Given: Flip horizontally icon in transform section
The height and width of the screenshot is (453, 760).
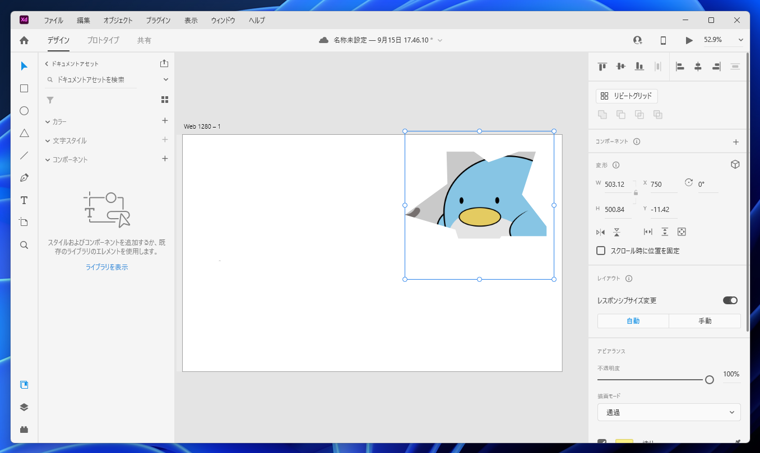Looking at the screenshot, I should click(x=601, y=232).
